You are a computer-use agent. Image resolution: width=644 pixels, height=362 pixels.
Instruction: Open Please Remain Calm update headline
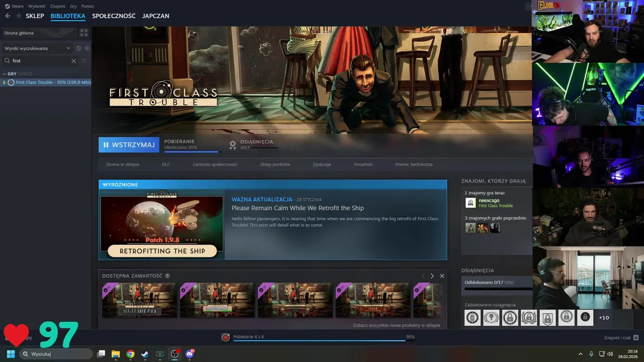tap(297, 208)
